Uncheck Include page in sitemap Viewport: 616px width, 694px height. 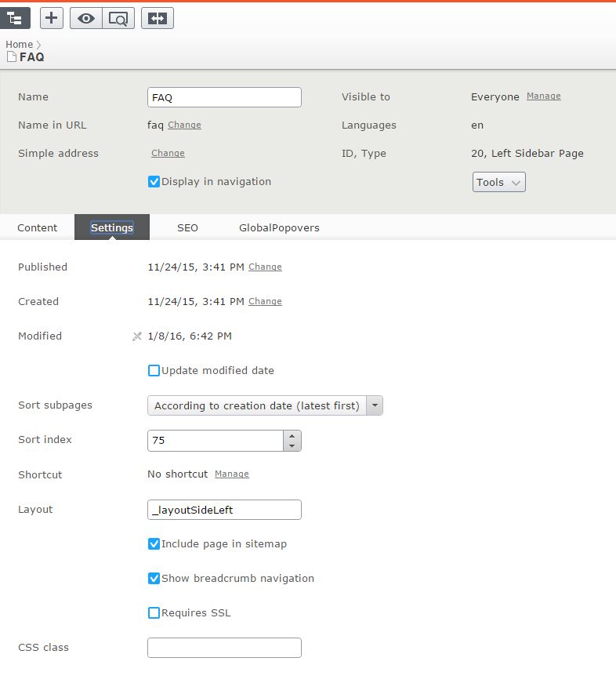[x=154, y=543]
